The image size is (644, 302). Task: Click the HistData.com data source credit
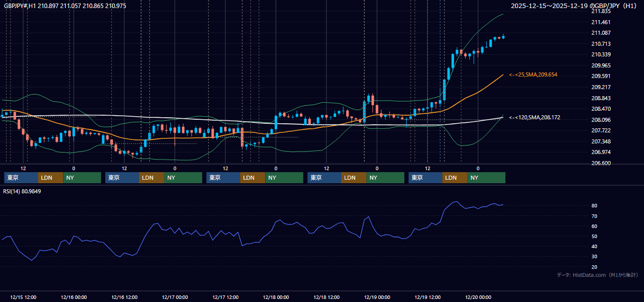coord(597,275)
